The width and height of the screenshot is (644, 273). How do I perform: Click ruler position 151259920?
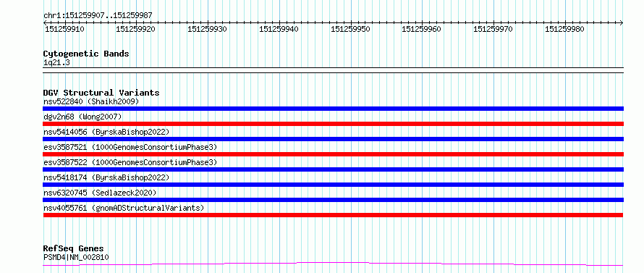pos(135,30)
